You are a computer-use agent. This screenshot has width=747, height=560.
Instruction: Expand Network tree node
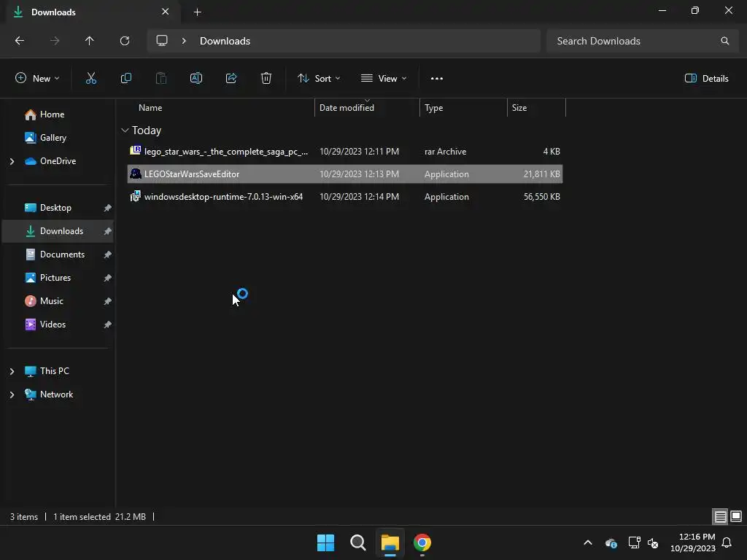tap(12, 394)
